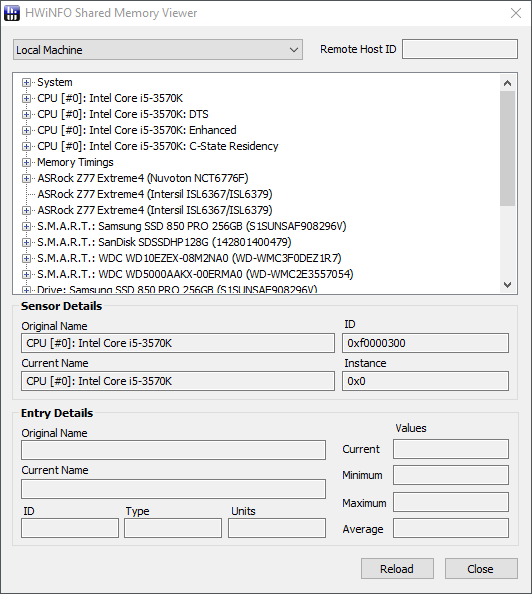Click the Entry Details Units field
This screenshot has width=532, height=594.
point(277,528)
